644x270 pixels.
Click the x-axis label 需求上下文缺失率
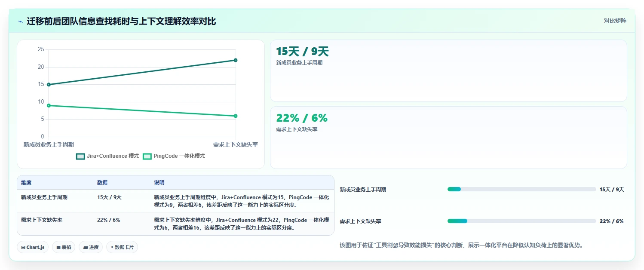click(x=236, y=144)
